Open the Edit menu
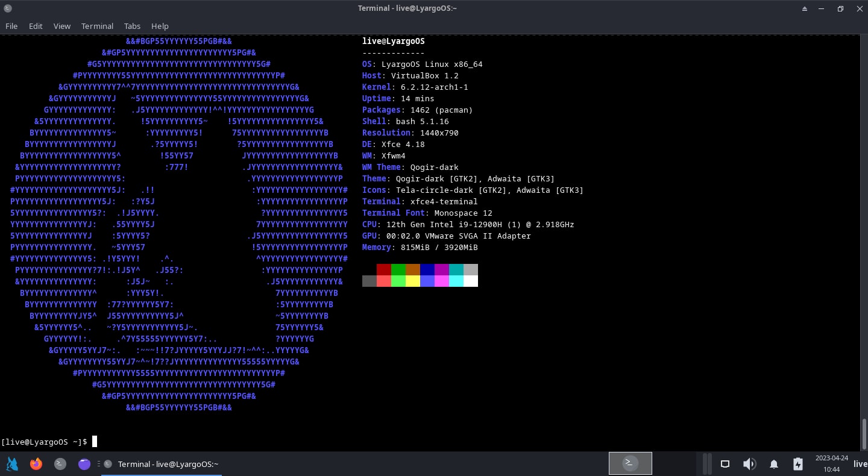 click(x=36, y=26)
